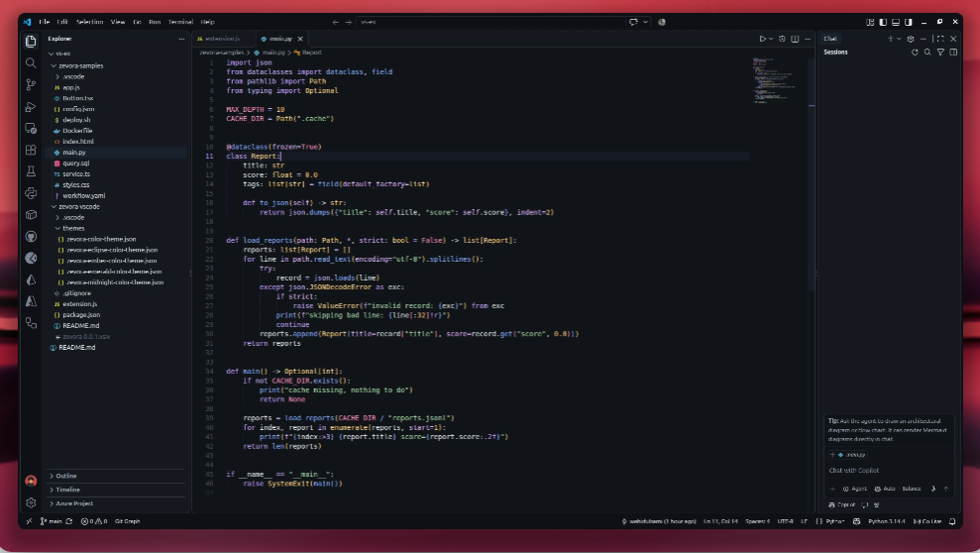Open the errors and warnings counter
Viewport: 980px width, 553px height.
(94, 521)
